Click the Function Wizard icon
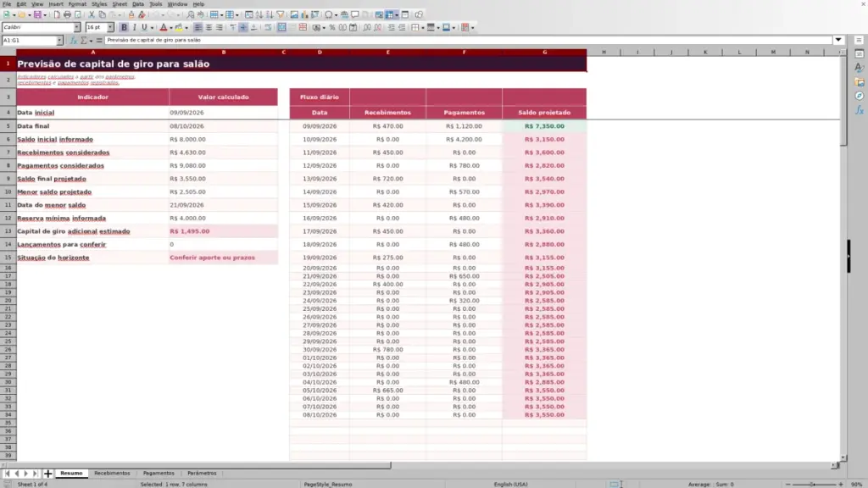 (73, 41)
